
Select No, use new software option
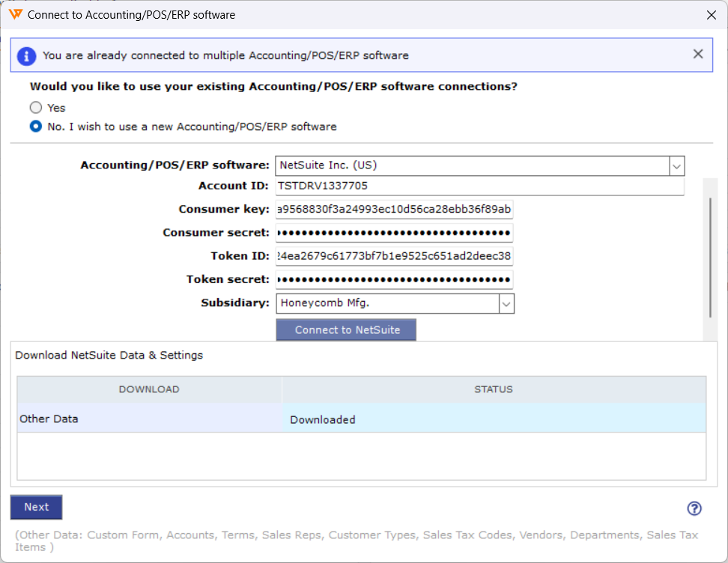click(x=36, y=127)
